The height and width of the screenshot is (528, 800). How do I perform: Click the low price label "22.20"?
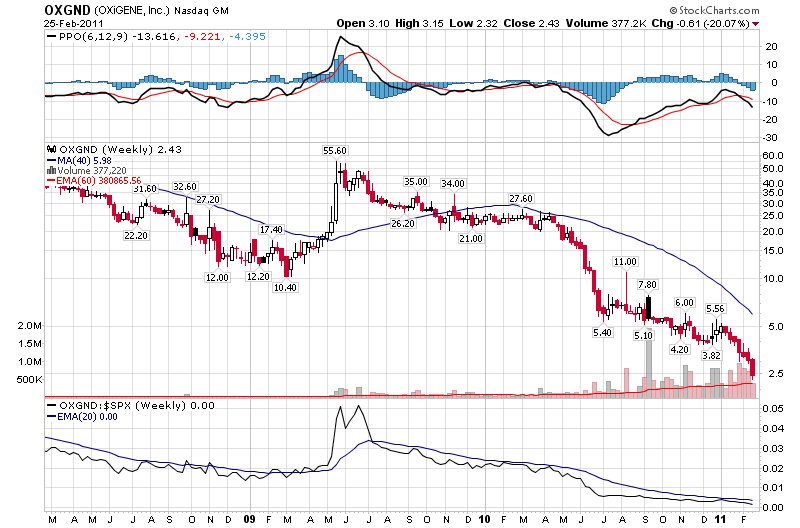point(136,235)
